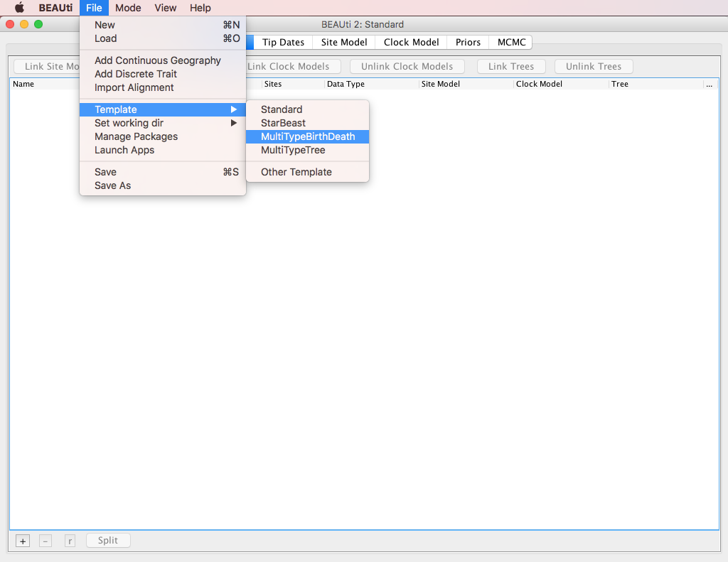Close the File menu in menu bar
This screenshot has height=562, width=728.
(x=94, y=8)
